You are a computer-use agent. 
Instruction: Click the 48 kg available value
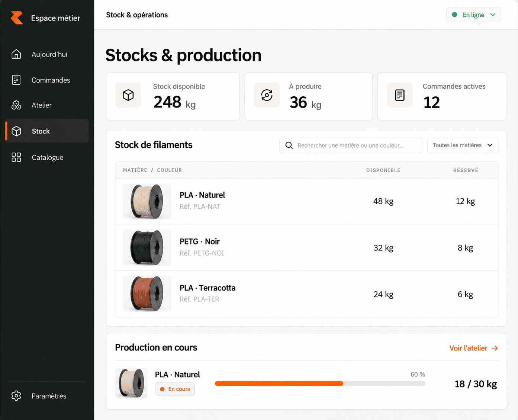click(383, 201)
